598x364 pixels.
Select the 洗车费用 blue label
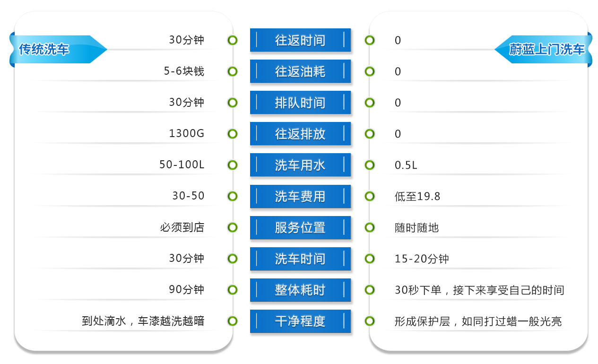pos(300,196)
